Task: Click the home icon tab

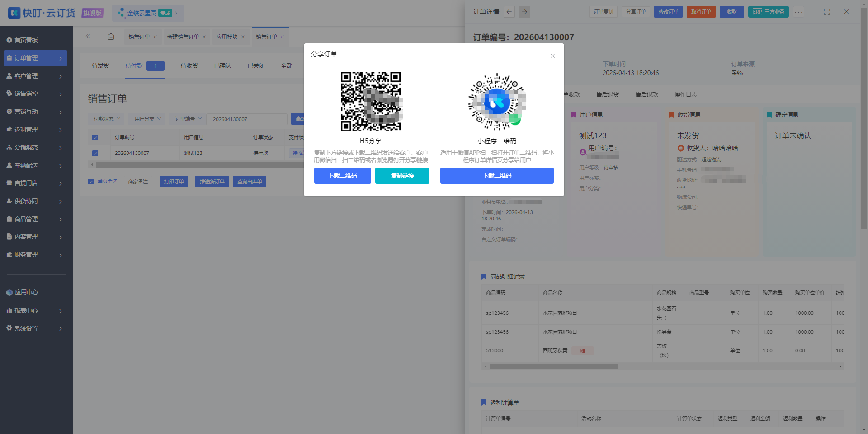Action: pos(111,37)
